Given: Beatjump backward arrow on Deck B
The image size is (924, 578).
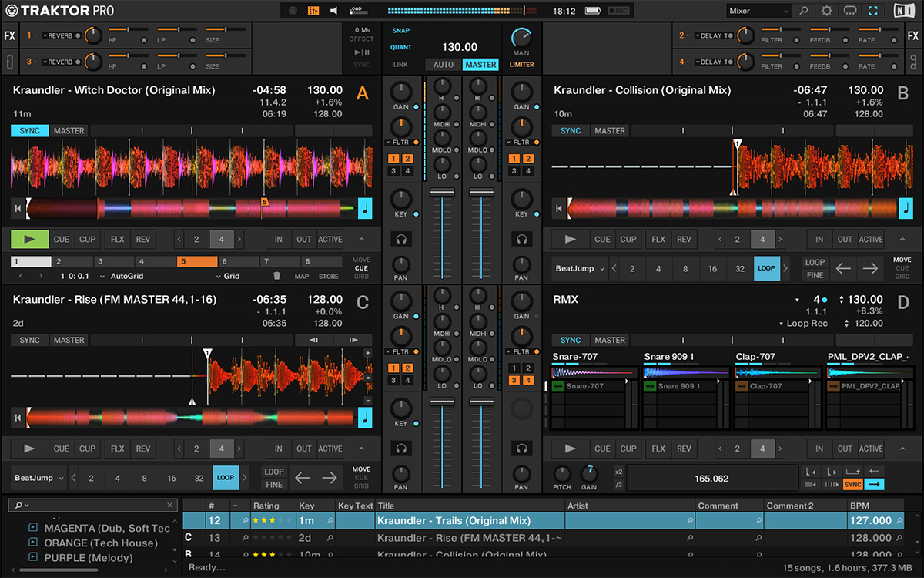Looking at the screenshot, I should [x=844, y=268].
